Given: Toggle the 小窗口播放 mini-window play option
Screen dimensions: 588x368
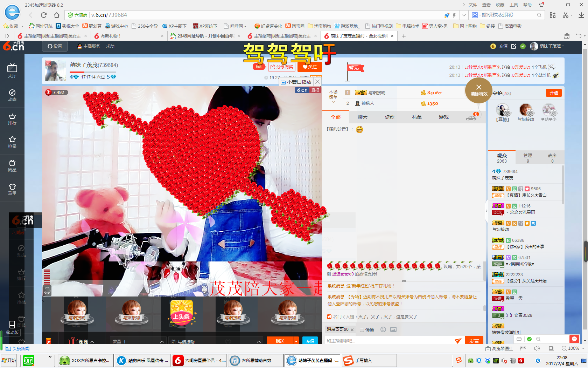Looking at the screenshot, I should pyautogui.click(x=296, y=82).
